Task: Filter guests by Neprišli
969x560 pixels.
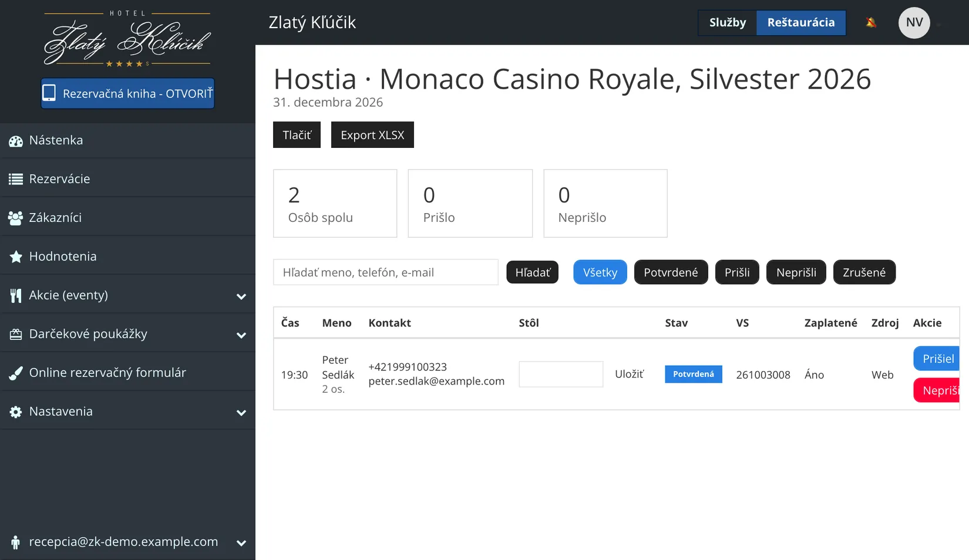Action: (x=796, y=272)
